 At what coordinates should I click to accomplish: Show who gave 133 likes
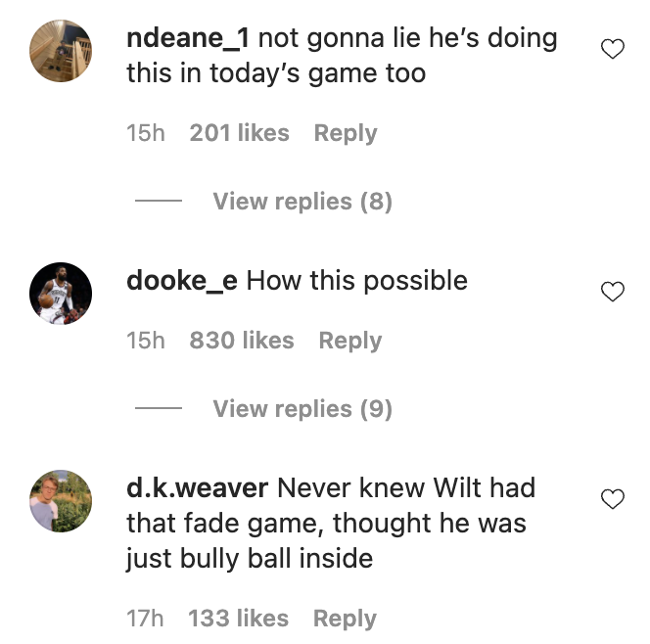(238, 619)
